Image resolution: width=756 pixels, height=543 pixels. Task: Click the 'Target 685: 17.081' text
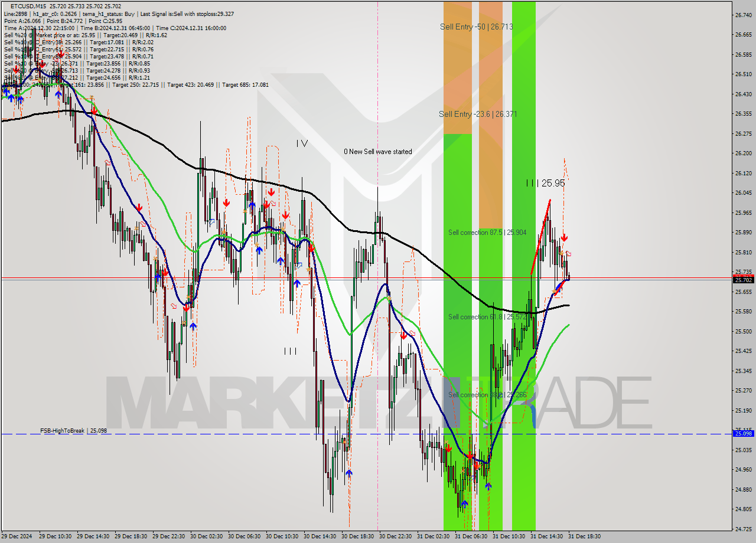[x=245, y=84]
